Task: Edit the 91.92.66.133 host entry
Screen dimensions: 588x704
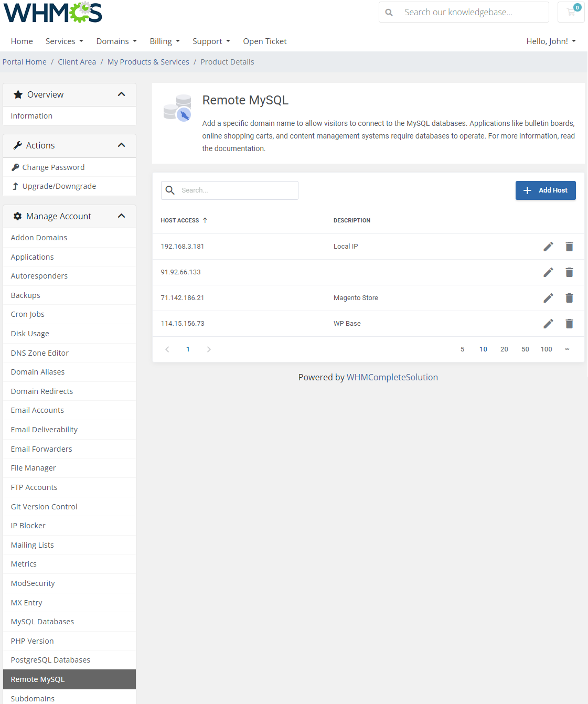Action: pos(548,272)
